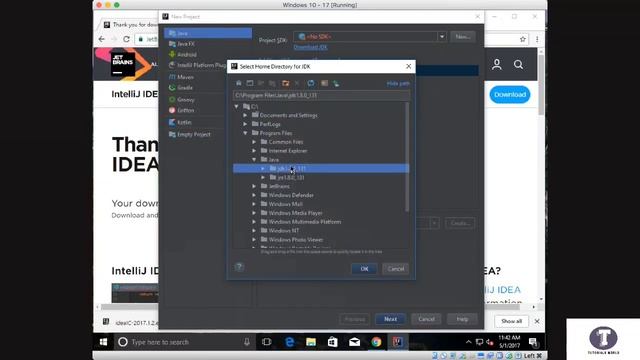Viewport: 640px width, 360px height.
Task: Select the Windows Mail folder
Action: [285, 204]
